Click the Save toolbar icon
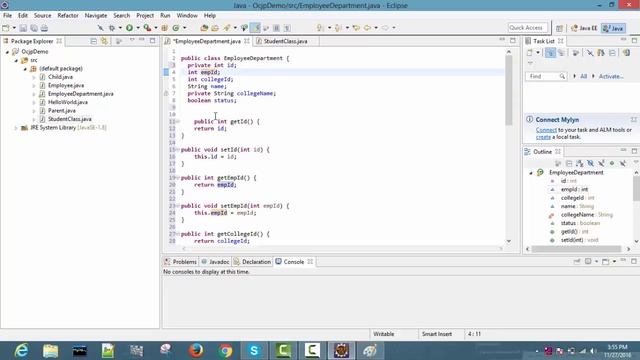 23,28
